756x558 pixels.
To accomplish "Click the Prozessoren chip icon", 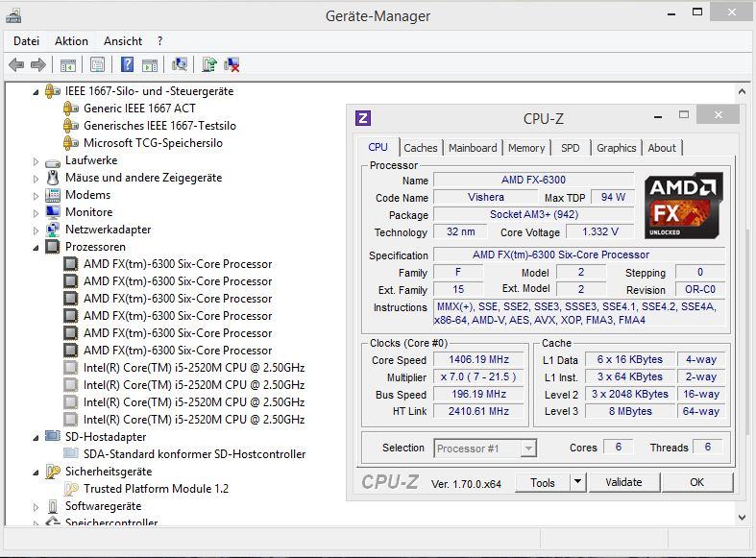I will 53,247.
